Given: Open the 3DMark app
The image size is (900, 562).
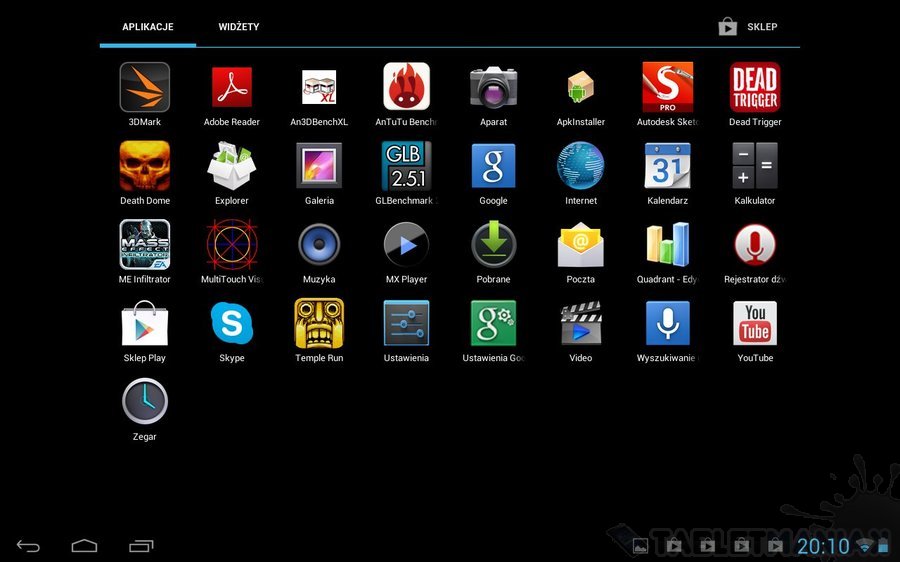Looking at the screenshot, I should (x=145, y=87).
